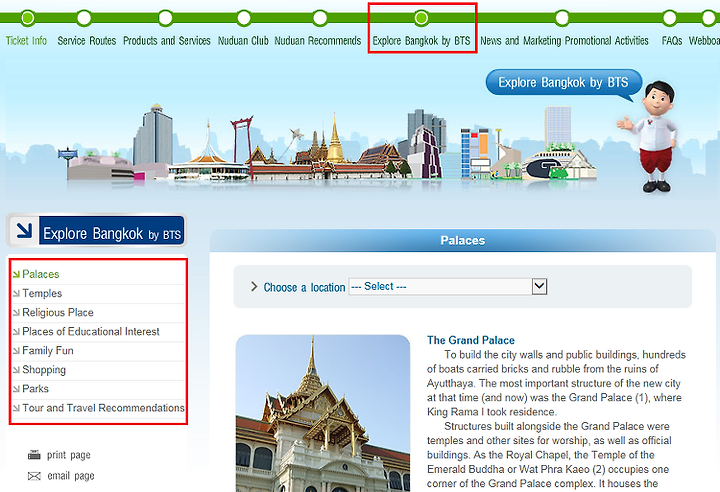Viewport: 720px width, 492px height.
Task: Go to Nuduan Club
Action: pyautogui.click(x=243, y=40)
